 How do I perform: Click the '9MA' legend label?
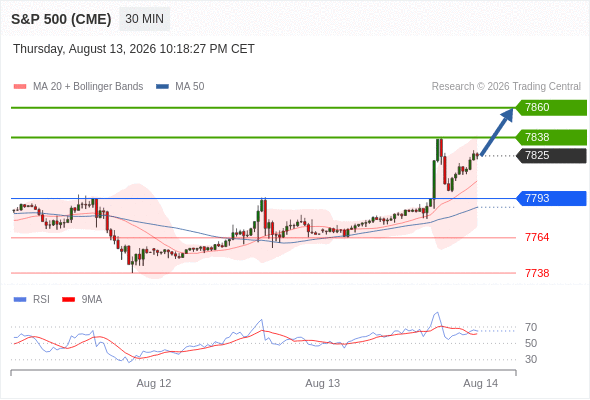(92, 300)
